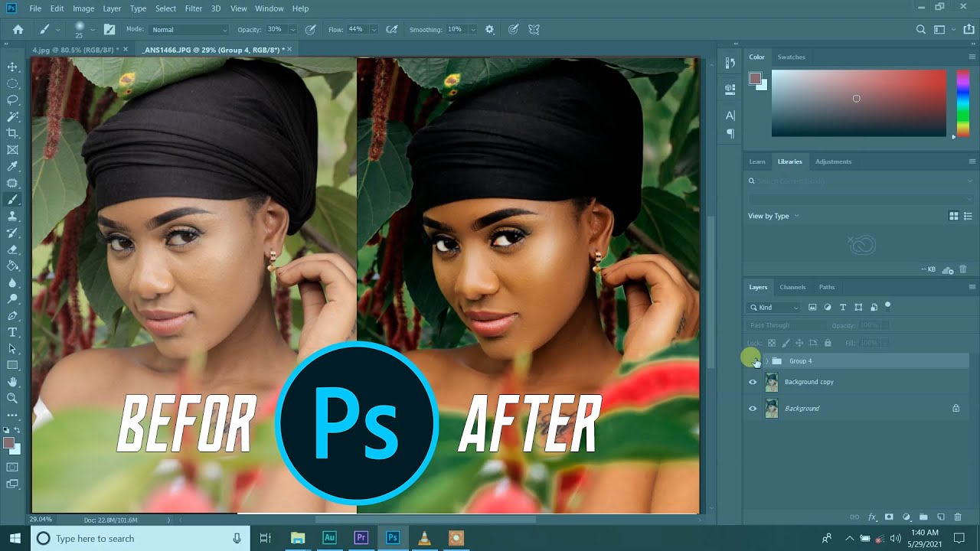The height and width of the screenshot is (551, 980).
Task: Select the Eyedropper tool
Action: [12, 167]
